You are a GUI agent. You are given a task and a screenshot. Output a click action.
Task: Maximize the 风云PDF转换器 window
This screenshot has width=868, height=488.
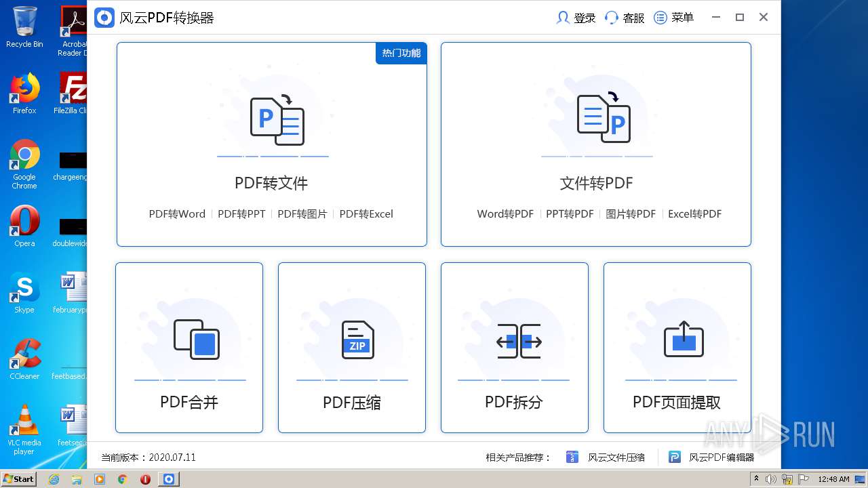(740, 18)
